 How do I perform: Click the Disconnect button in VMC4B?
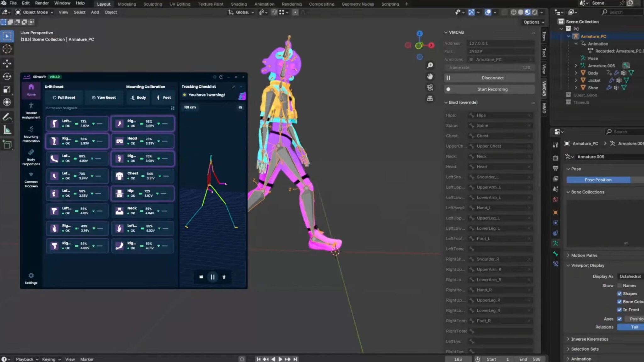pyautogui.click(x=492, y=78)
